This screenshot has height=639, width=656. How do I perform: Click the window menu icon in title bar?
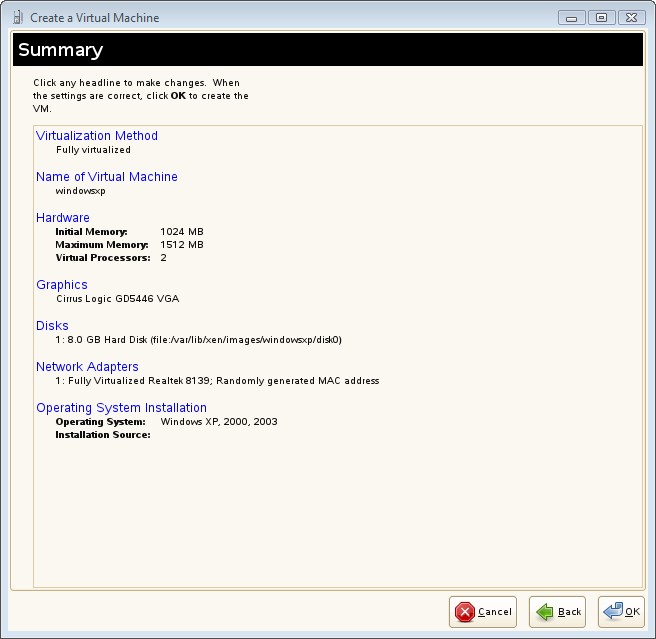point(17,17)
